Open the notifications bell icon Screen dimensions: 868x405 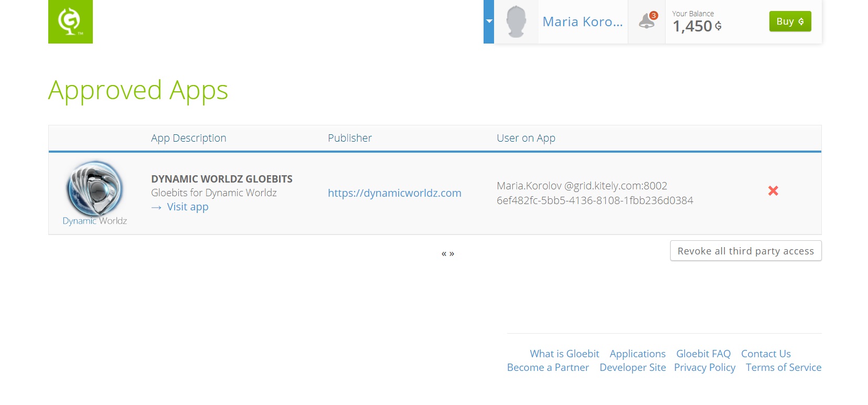tap(647, 21)
